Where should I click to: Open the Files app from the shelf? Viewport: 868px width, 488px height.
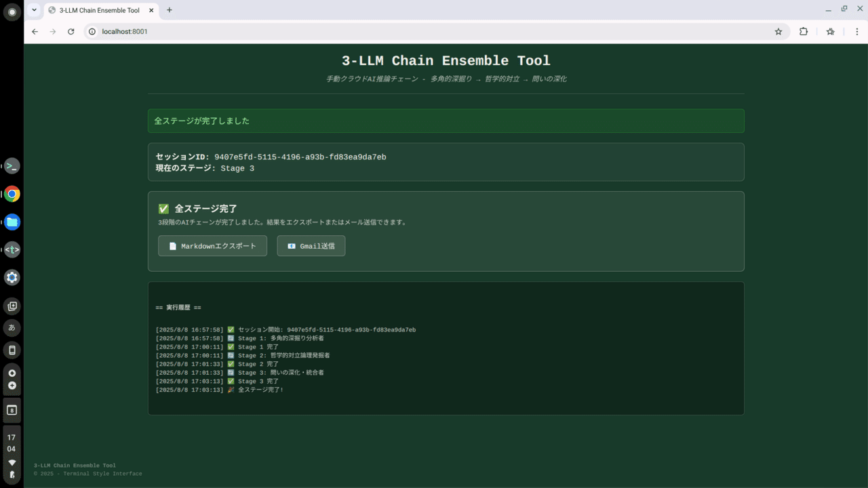(x=12, y=221)
